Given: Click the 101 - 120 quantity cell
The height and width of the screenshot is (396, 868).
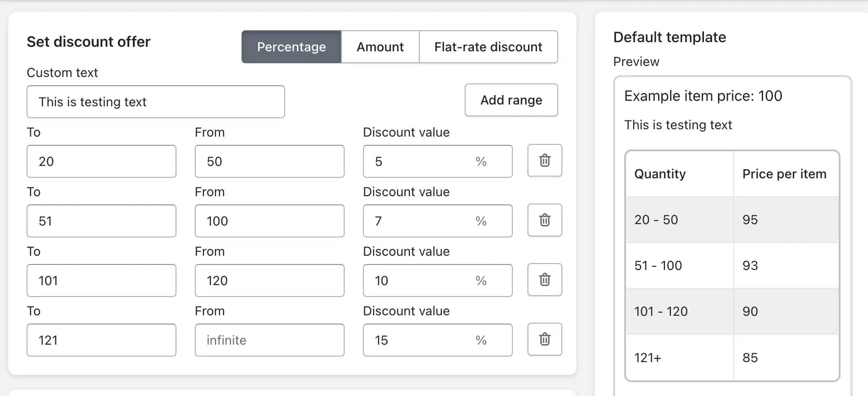Looking at the screenshot, I should [680, 311].
